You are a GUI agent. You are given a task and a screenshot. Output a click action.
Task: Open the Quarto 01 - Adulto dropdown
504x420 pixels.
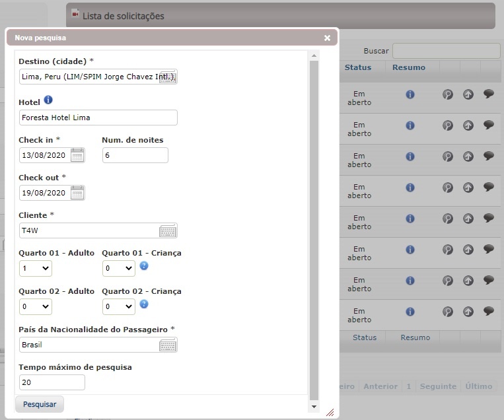(36, 268)
